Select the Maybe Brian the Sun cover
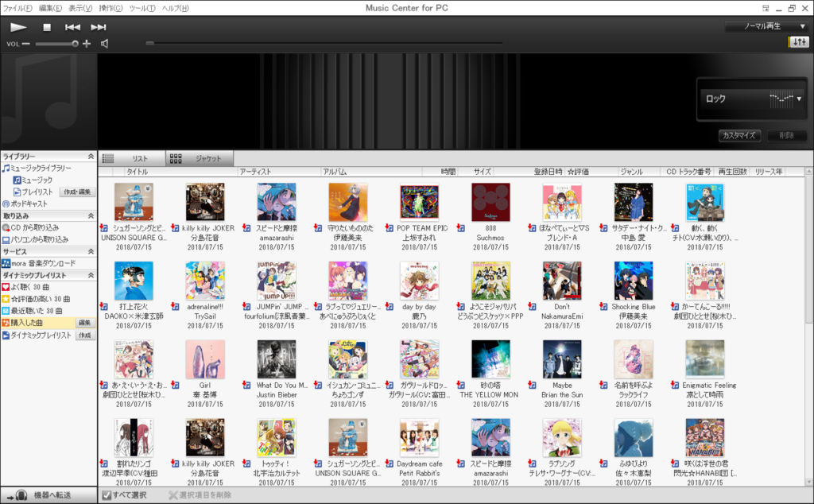 562,359
